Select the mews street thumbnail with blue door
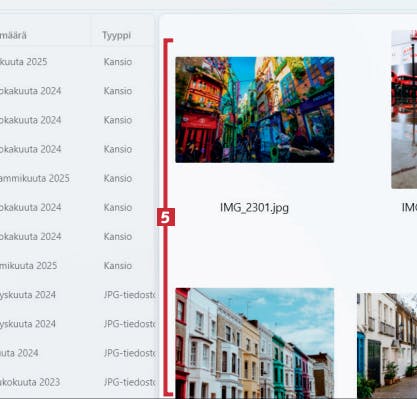Image resolution: width=417 pixels, height=399 pixels. 387,346
